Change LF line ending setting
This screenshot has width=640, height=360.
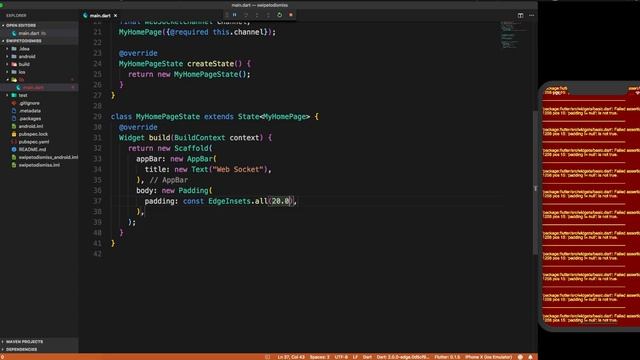pos(355,357)
